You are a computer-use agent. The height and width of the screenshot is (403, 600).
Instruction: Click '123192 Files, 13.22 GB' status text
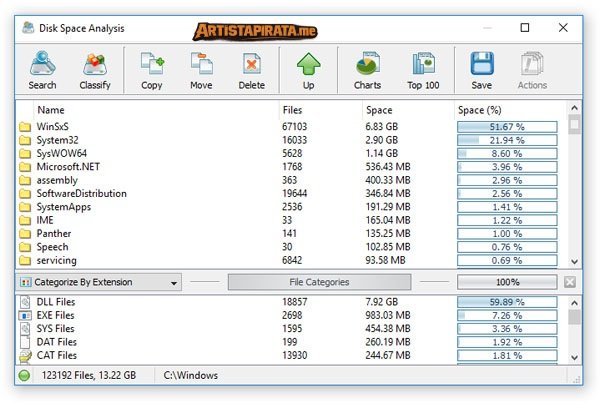[89, 375]
